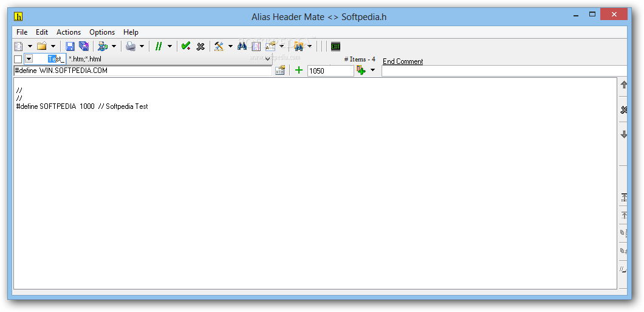
Task: Click the folder with binoculars search icon
Action: point(298,46)
